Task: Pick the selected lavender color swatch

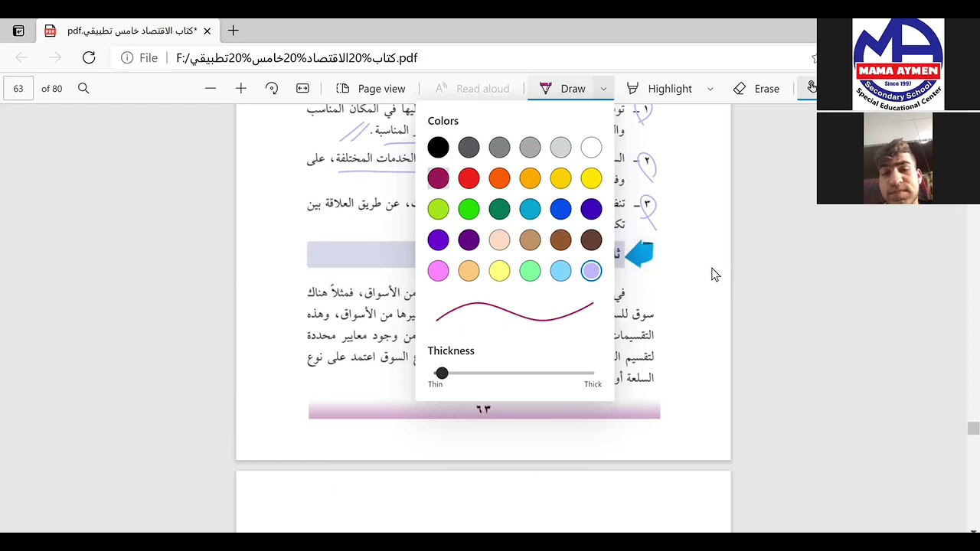Action: [x=591, y=270]
